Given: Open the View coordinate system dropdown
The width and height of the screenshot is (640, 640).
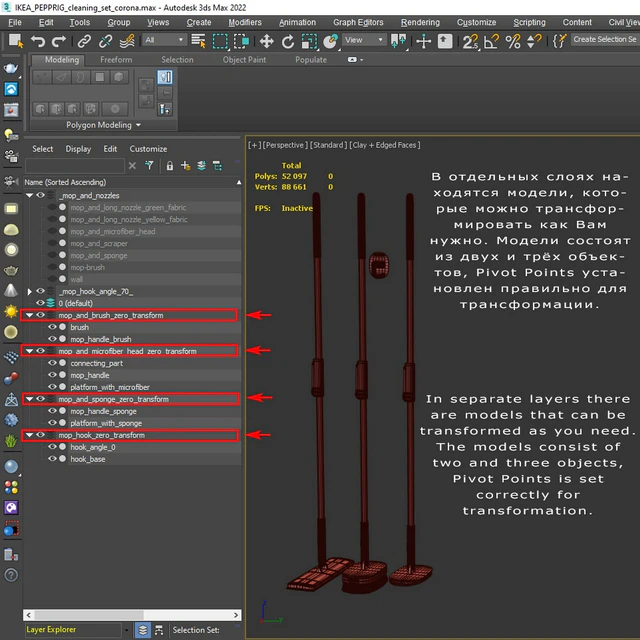Looking at the screenshot, I should point(364,40).
